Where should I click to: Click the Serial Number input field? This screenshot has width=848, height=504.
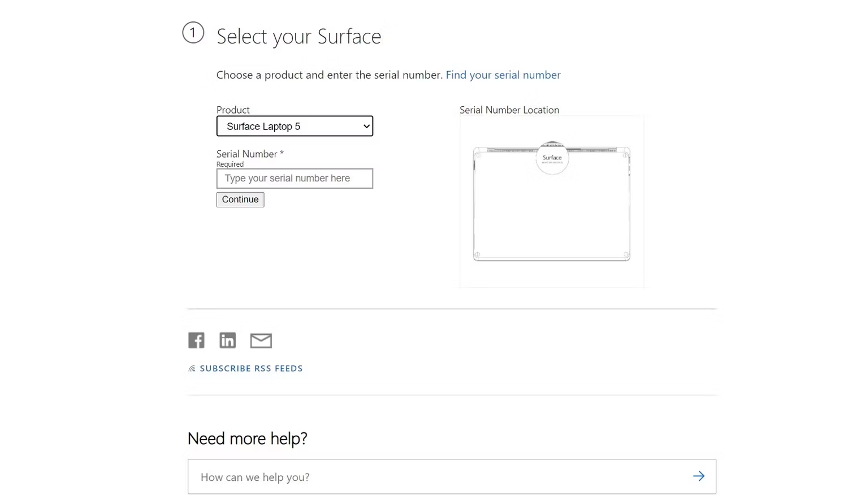coord(295,178)
